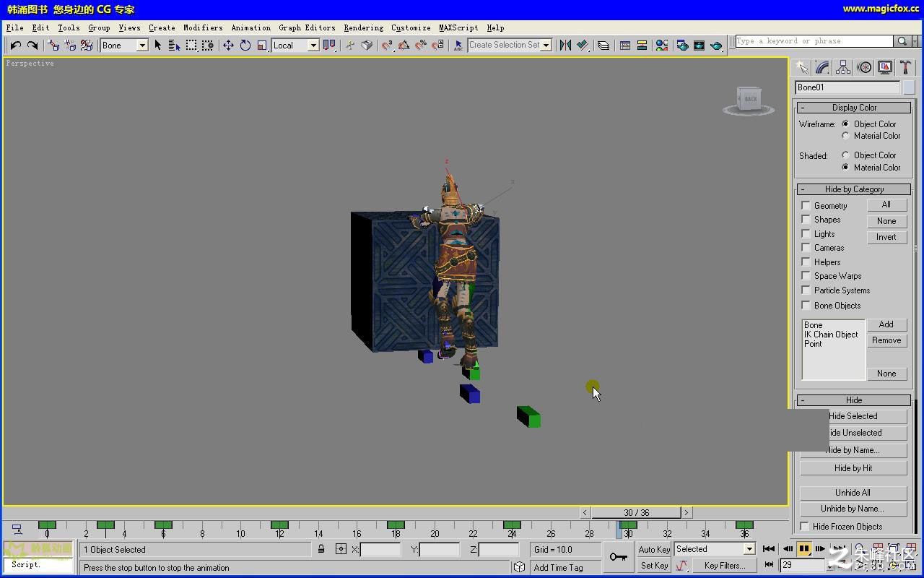Open the Curve Editor icon
Image resolution: width=924 pixels, height=578 pixels.
click(625, 45)
